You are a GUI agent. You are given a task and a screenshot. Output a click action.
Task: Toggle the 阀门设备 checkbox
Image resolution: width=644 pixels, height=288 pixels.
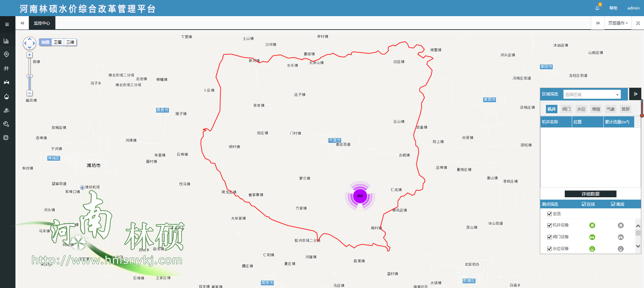coord(549,237)
